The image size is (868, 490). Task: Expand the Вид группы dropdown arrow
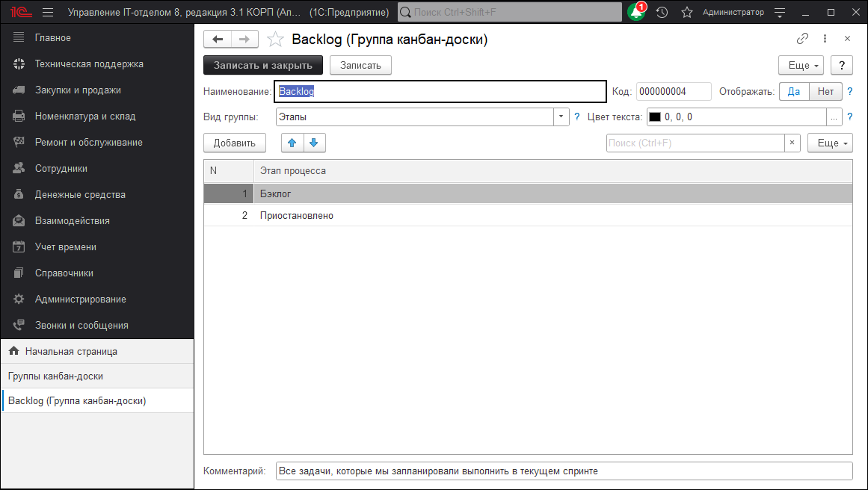[x=561, y=117]
